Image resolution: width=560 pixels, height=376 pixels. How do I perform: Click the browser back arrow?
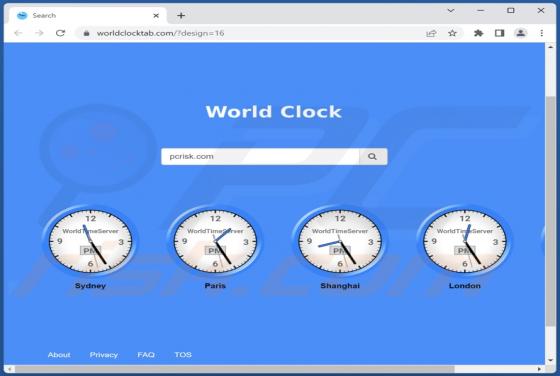tap(18, 33)
